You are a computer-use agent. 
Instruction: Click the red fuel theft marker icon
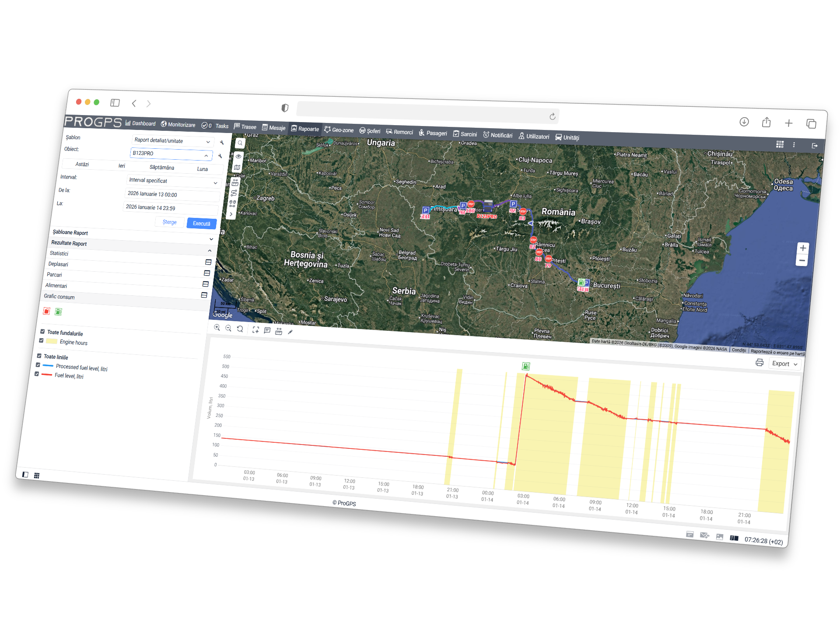coord(47,311)
